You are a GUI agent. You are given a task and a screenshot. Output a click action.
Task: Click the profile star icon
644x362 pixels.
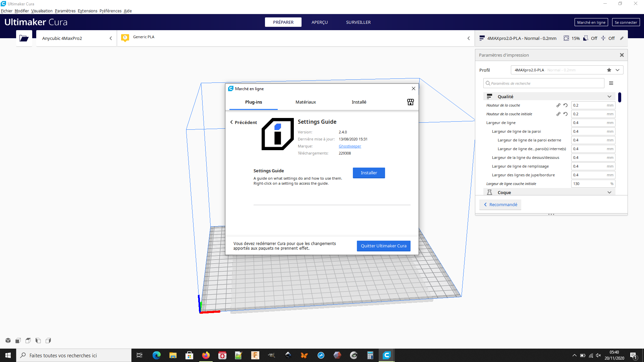pyautogui.click(x=609, y=70)
